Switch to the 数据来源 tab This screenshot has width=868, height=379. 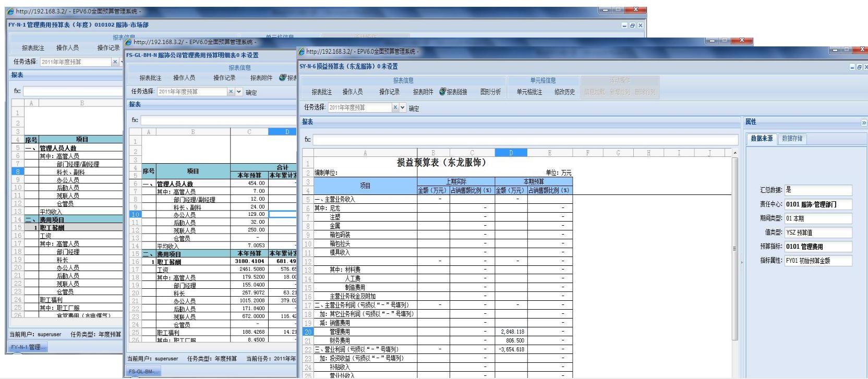[x=762, y=139]
